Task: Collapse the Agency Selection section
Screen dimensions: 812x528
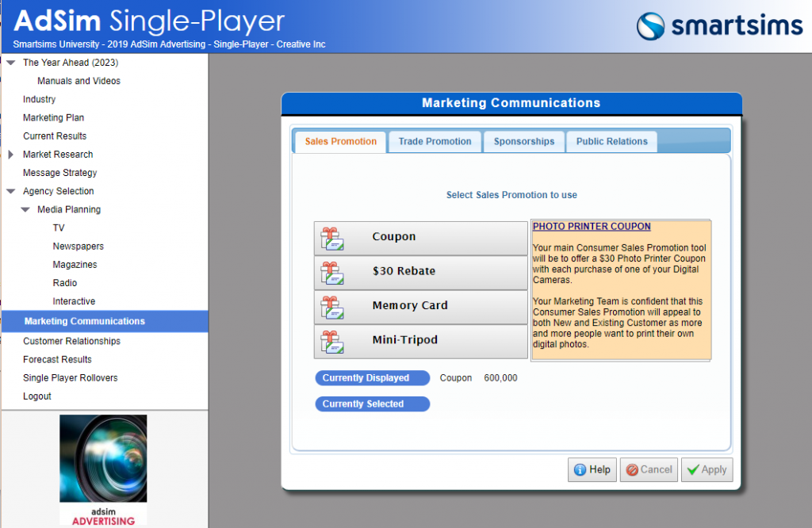Action: 11,191
